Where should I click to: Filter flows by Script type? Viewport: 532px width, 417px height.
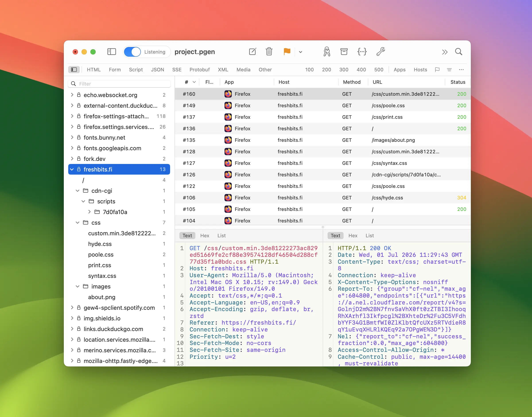pos(136,70)
